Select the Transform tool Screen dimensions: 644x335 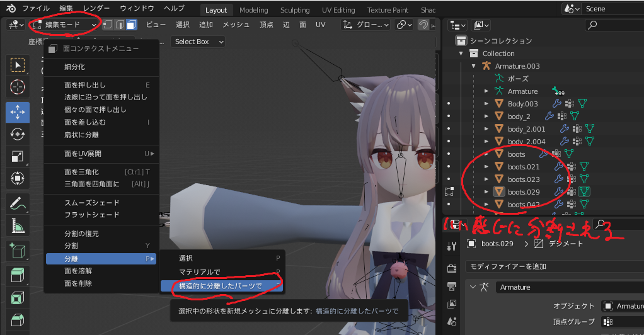point(17,179)
